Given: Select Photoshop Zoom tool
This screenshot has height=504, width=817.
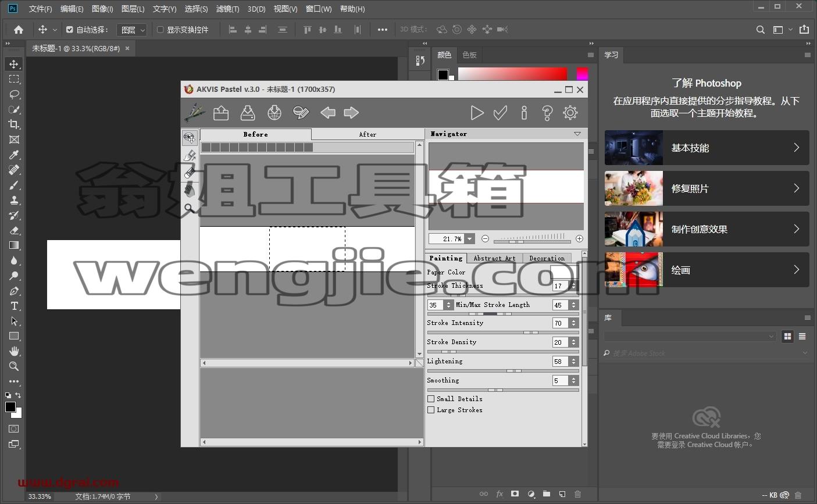Looking at the screenshot, I should click(14, 366).
